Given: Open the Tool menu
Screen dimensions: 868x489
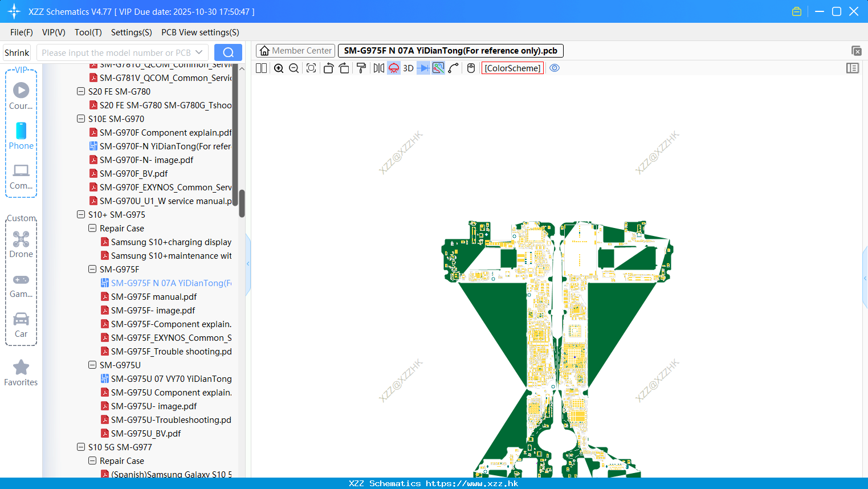Looking at the screenshot, I should pos(88,32).
